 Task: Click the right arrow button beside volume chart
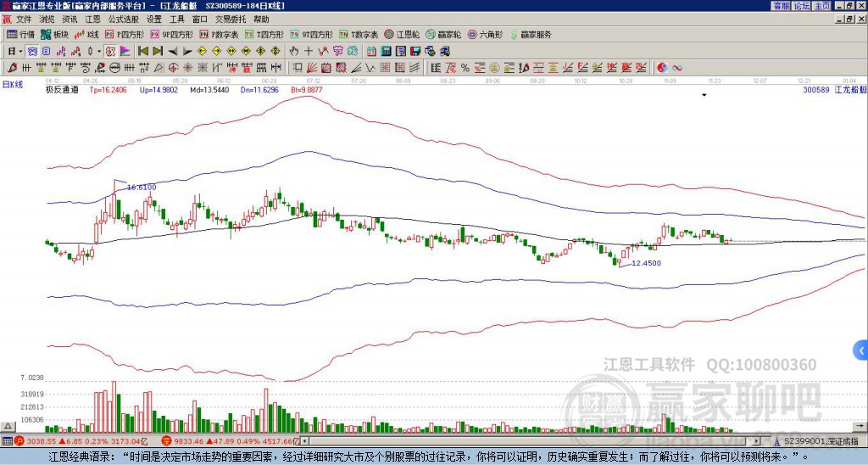[x=860, y=427]
